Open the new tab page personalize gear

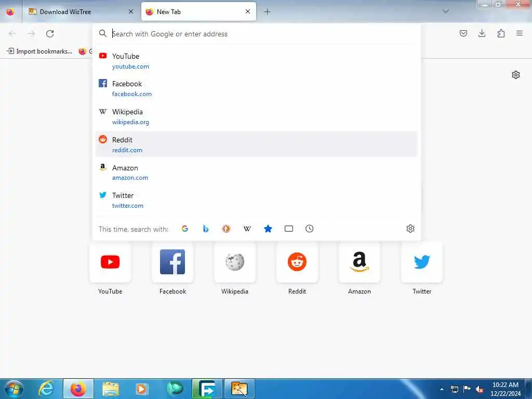[516, 75]
